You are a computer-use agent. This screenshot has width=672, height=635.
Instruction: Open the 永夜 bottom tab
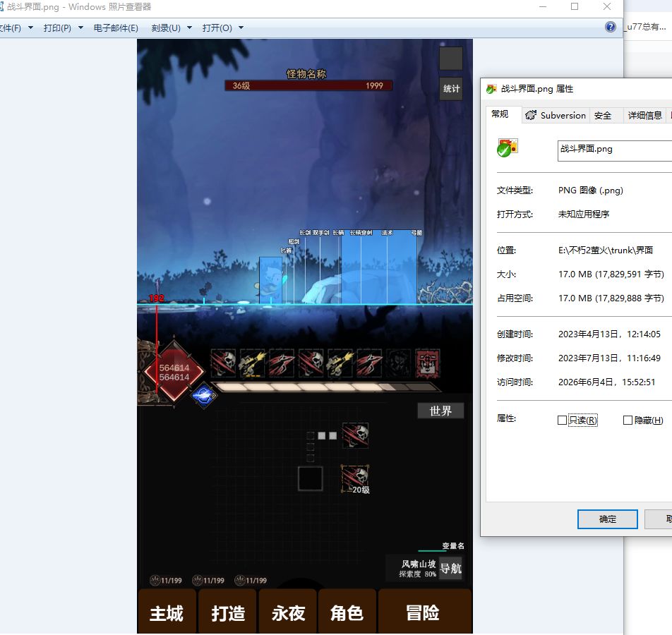point(288,612)
